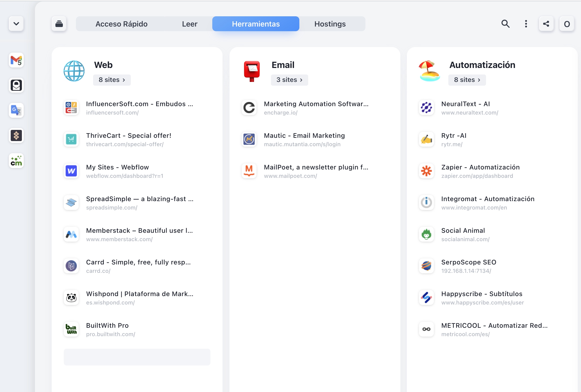Click the empty add-site field under BuiltWith
The image size is (581, 392).
coord(137,357)
